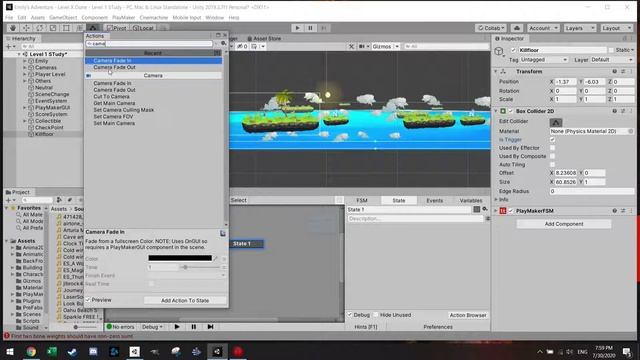
Task: Open the state color selector icon
Action: (x=476, y=209)
